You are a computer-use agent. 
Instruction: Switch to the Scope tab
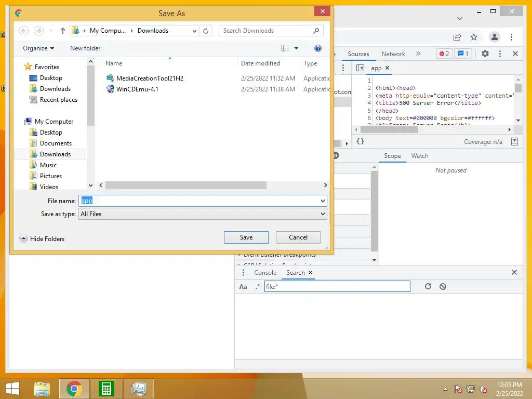[392, 156]
